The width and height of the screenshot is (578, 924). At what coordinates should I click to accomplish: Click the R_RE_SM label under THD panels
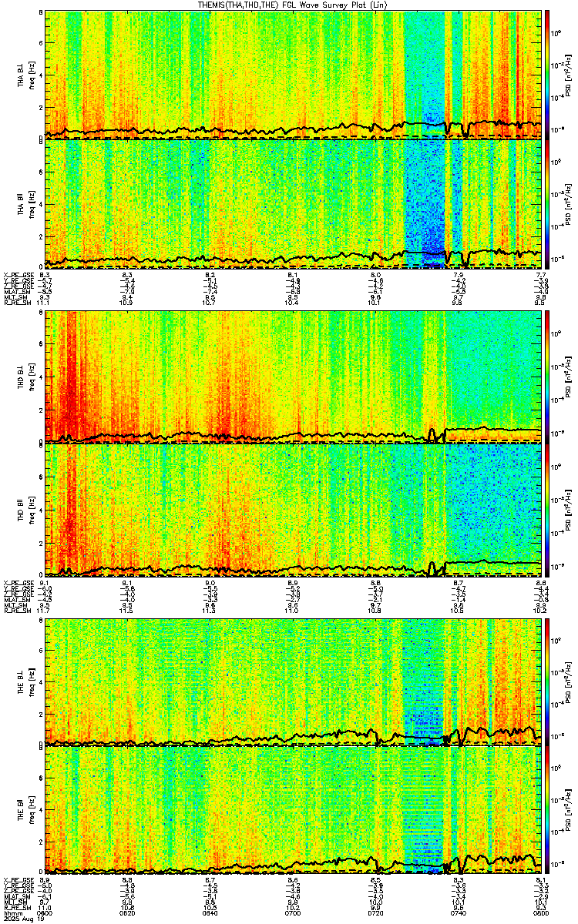click(16, 611)
